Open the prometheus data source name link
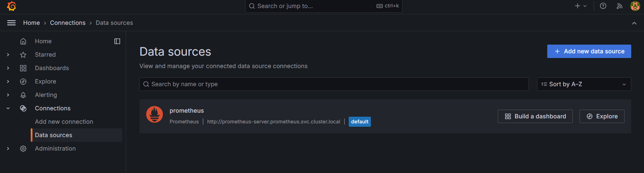The height and width of the screenshot is (173, 644). pos(187,111)
